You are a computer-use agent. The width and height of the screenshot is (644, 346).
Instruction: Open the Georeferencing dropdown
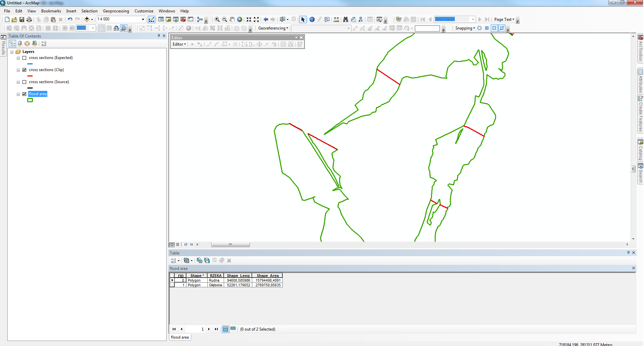coord(273,28)
